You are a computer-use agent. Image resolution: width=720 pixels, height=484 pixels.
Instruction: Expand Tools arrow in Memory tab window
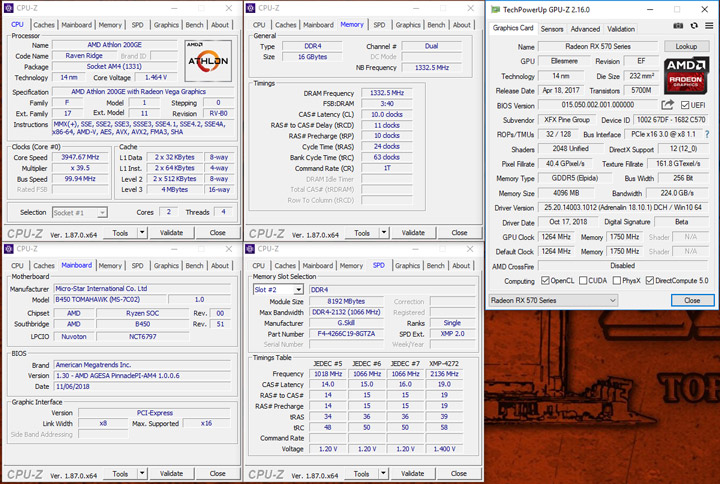point(384,233)
